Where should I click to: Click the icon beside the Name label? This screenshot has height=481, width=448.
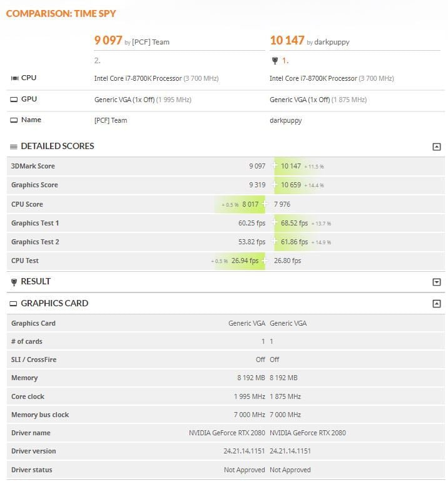[x=14, y=120]
